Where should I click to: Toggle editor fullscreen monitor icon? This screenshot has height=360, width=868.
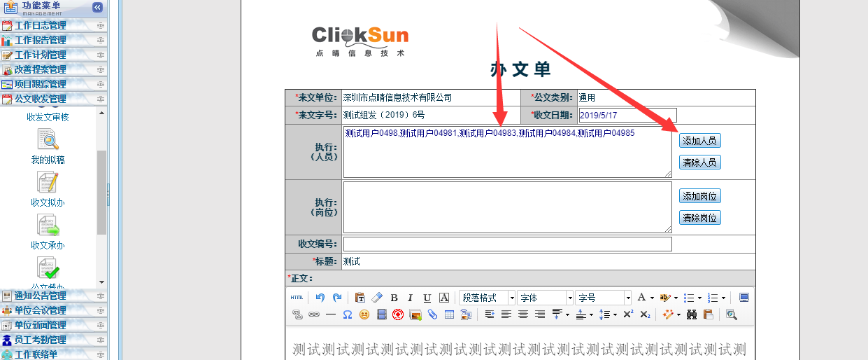pos(744,298)
